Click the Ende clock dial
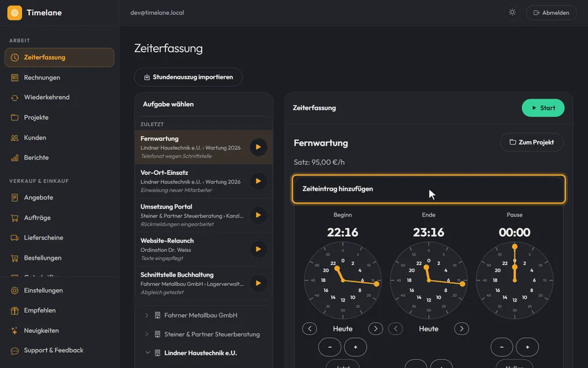This screenshot has width=588, height=368. [x=429, y=280]
